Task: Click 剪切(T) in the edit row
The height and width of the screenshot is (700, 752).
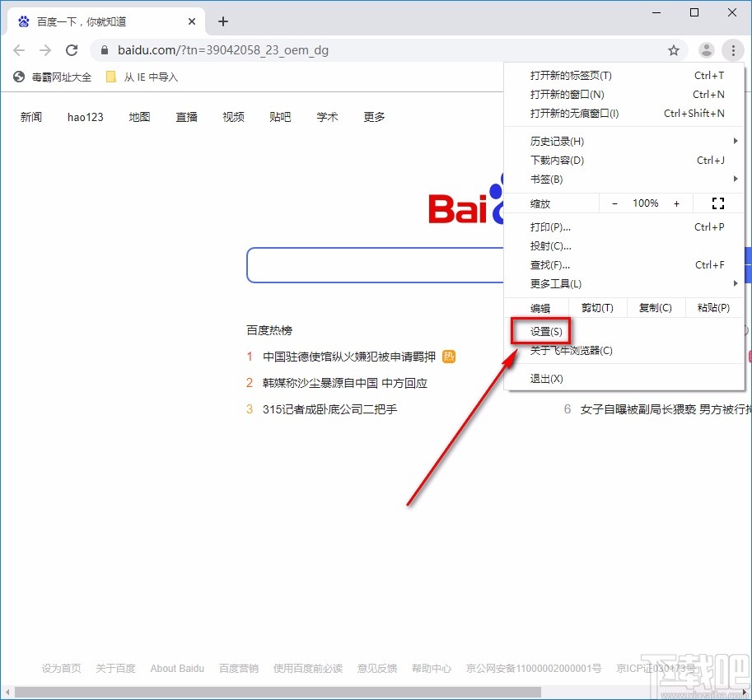Action: (597, 308)
